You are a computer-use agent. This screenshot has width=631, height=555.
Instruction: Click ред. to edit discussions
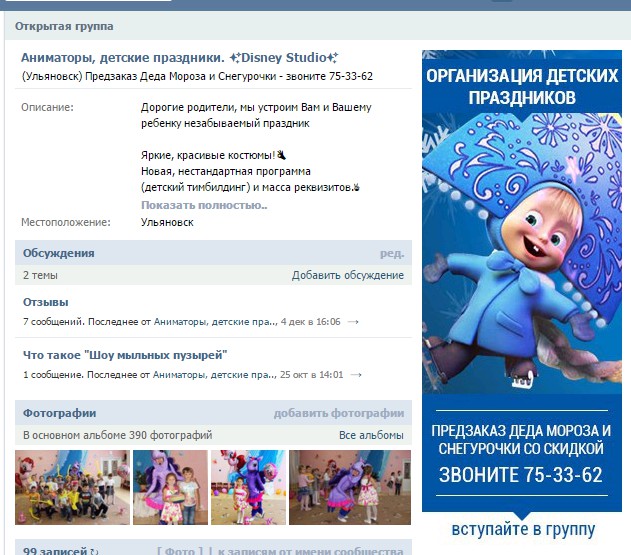pyautogui.click(x=392, y=254)
